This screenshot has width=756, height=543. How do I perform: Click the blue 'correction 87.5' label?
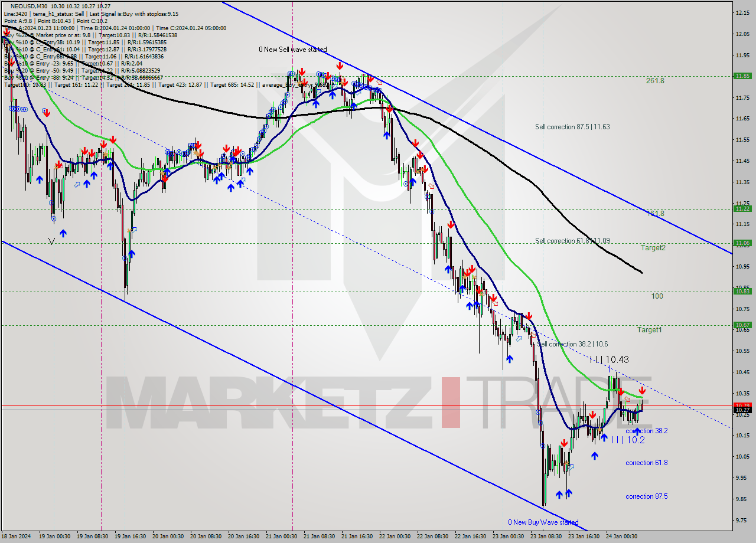647,496
